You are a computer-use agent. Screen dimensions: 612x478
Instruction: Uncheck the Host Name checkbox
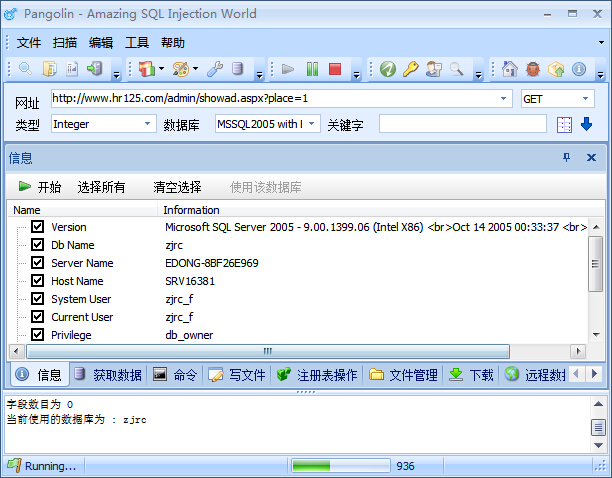pyautogui.click(x=37, y=280)
